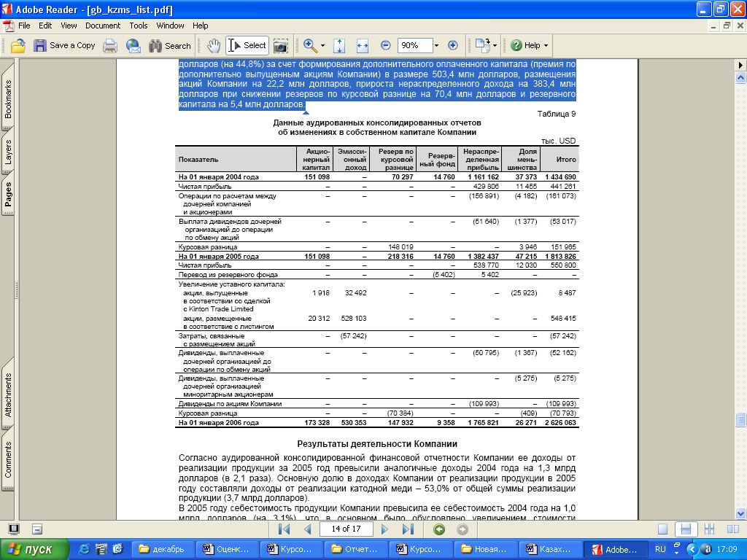Open the Layers side tab

(8, 152)
